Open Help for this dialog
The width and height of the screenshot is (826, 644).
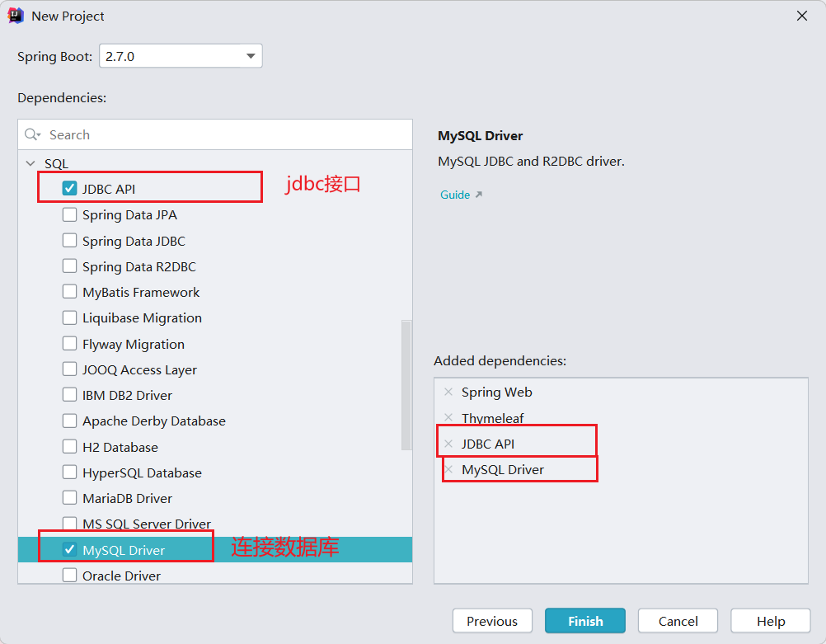click(771, 621)
